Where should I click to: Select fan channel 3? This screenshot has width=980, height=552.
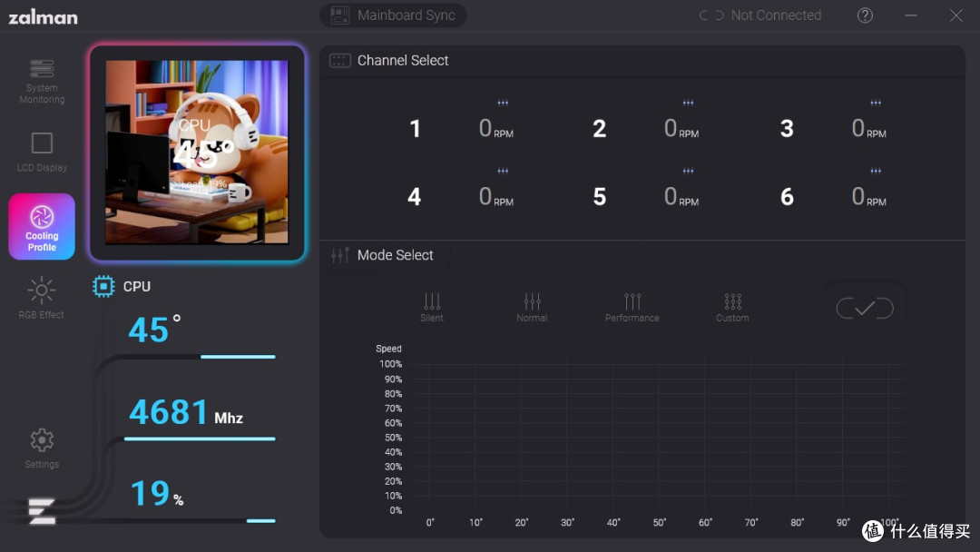[787, 129]
